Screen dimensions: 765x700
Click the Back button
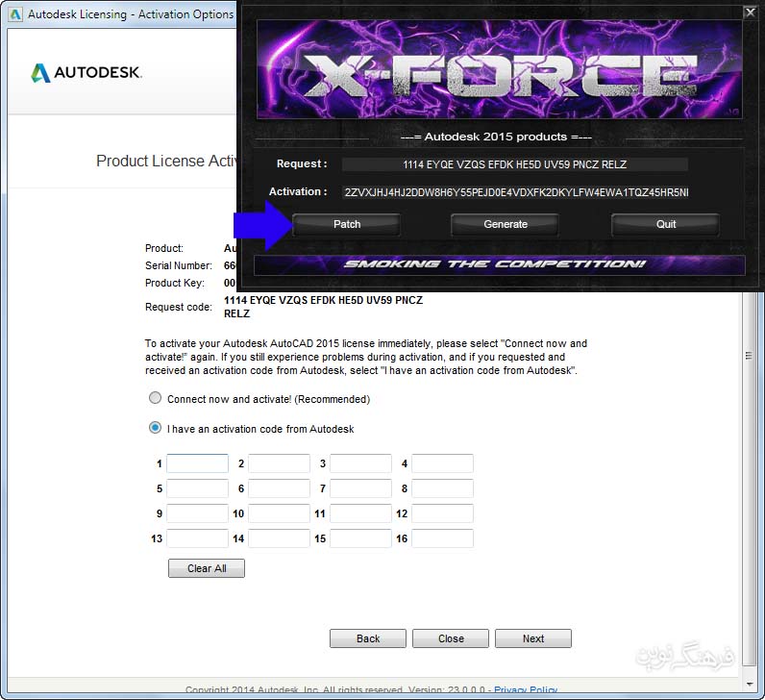tap(368, 638)
